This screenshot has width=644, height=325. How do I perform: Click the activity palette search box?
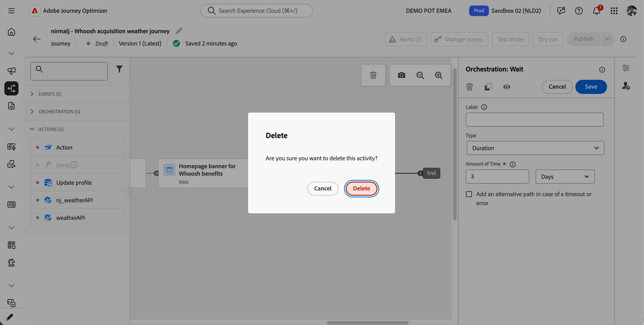pyautogui.click(x=69, y=71)
